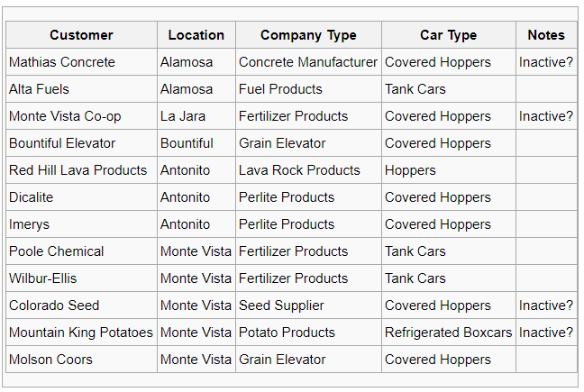
Task: Select the Wilbur-Ellis customer cell
Action: click(x=82, y=278)
